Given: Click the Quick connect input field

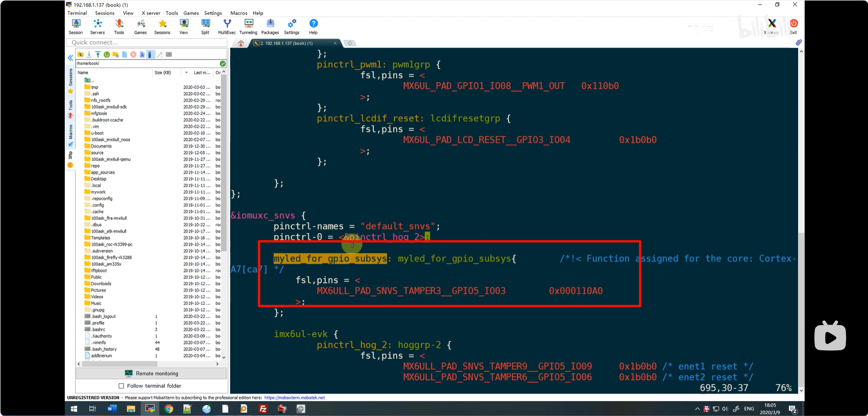Looking at the screenshot, I should pyautogui.click(x=147, y=42).
